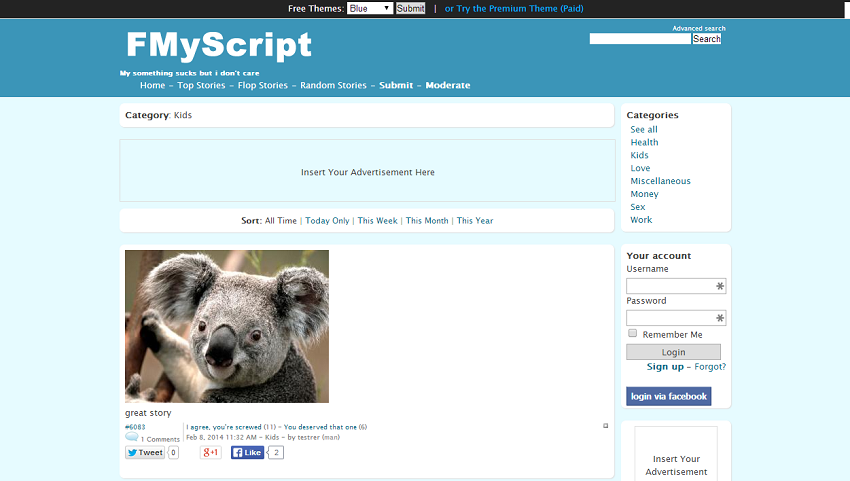
Task: Click the Kids category link in story details
Action: pos(272,437)
